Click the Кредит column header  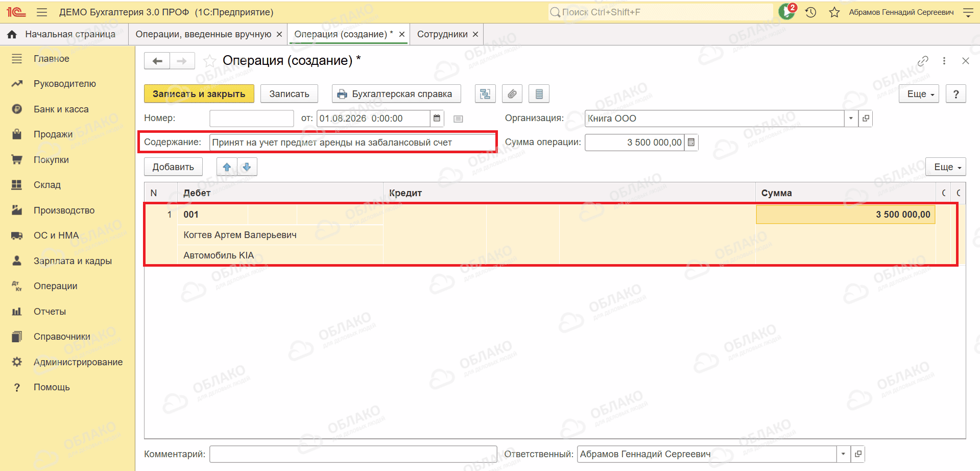tap(569, 193)
